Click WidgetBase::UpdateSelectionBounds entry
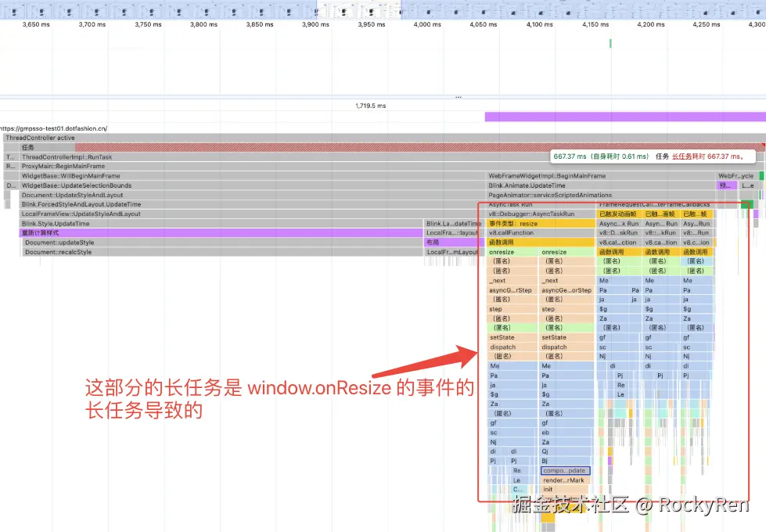766x532 pixels. tap(252, 185)
